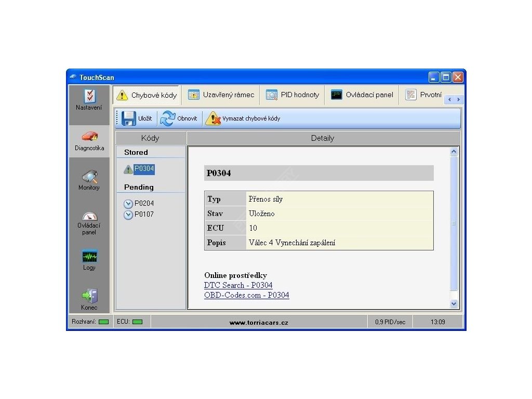
Task: Open Ovládací panel gauge in sidebar
Action: 89,223
